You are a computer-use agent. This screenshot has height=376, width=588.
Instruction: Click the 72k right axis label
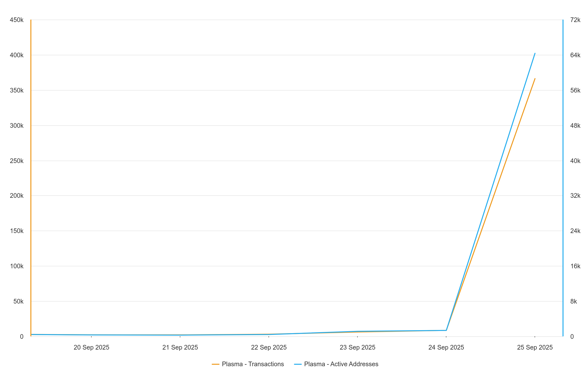(x=575, y=20)
